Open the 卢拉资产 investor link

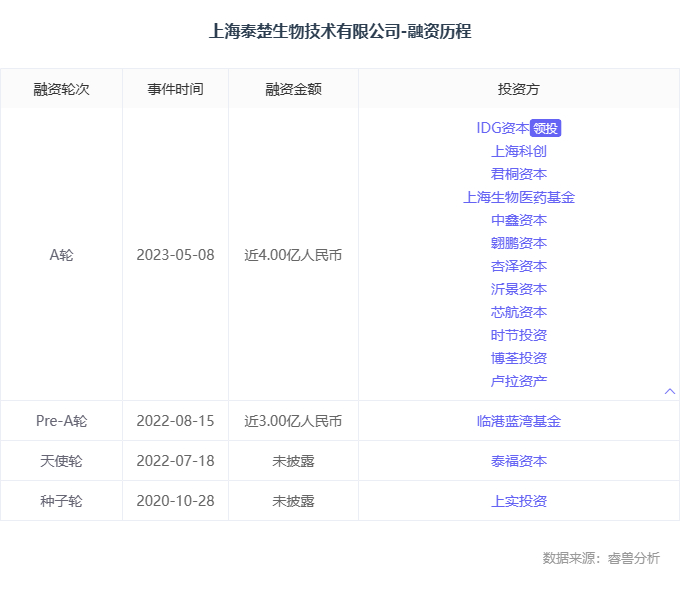coord(519,381)
